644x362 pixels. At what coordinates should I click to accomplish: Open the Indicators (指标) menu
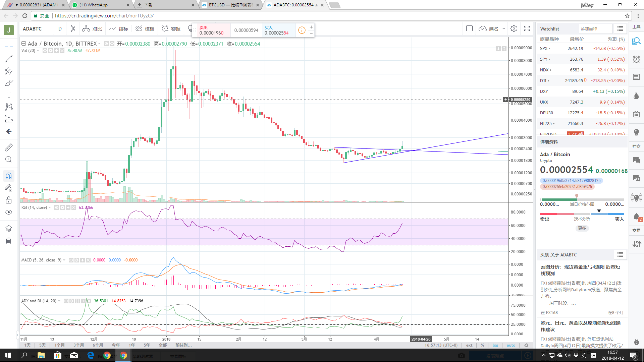pos(119,29)
